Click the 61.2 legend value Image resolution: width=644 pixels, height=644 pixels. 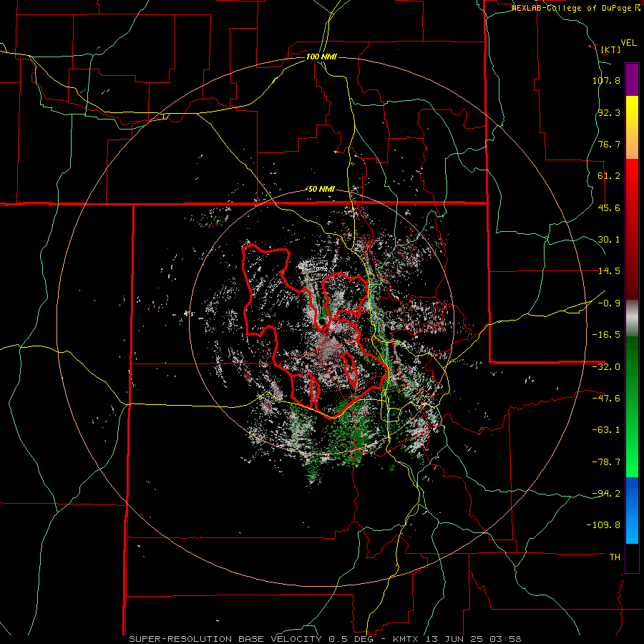[609, 176]
